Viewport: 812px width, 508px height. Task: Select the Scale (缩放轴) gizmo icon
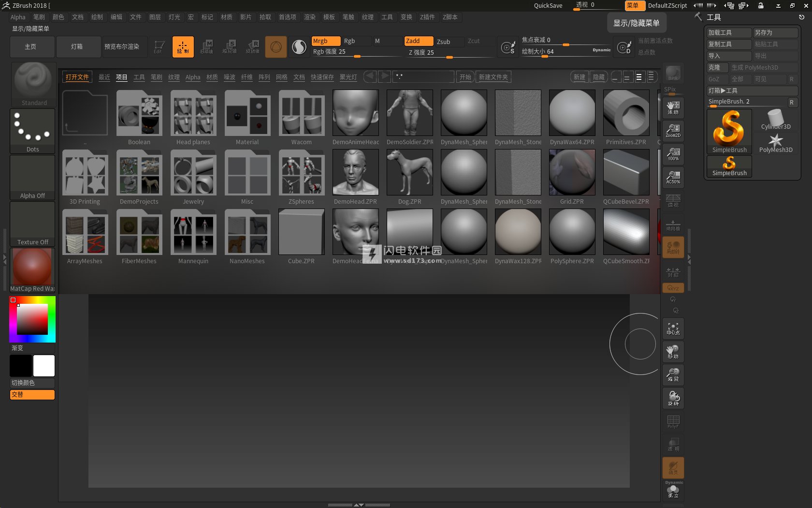point(230,47)
